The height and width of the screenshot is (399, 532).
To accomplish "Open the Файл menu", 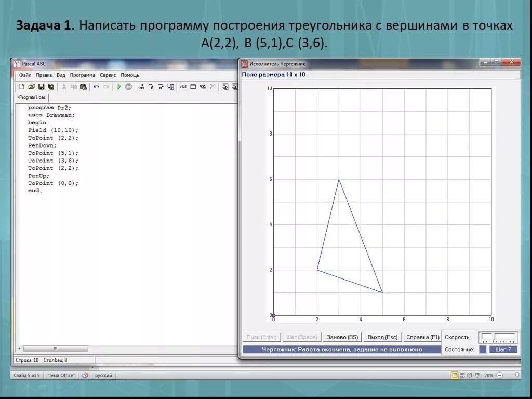I will pyautogui.click(x=25, y=75).
